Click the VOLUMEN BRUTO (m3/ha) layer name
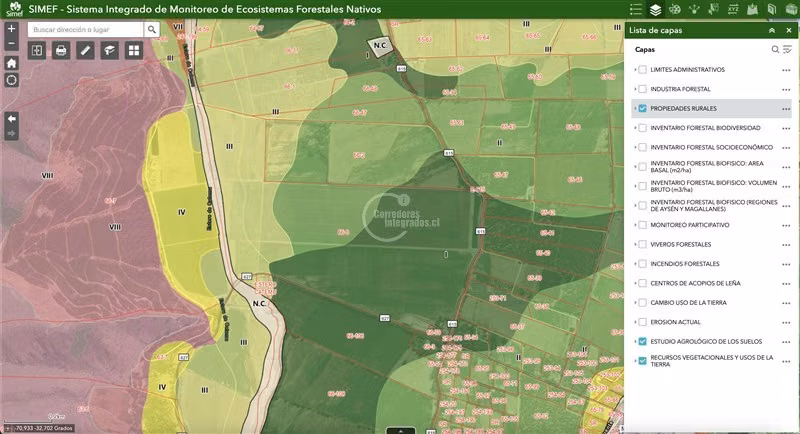Screen dimensions: 800x434 tap(713, 186)
